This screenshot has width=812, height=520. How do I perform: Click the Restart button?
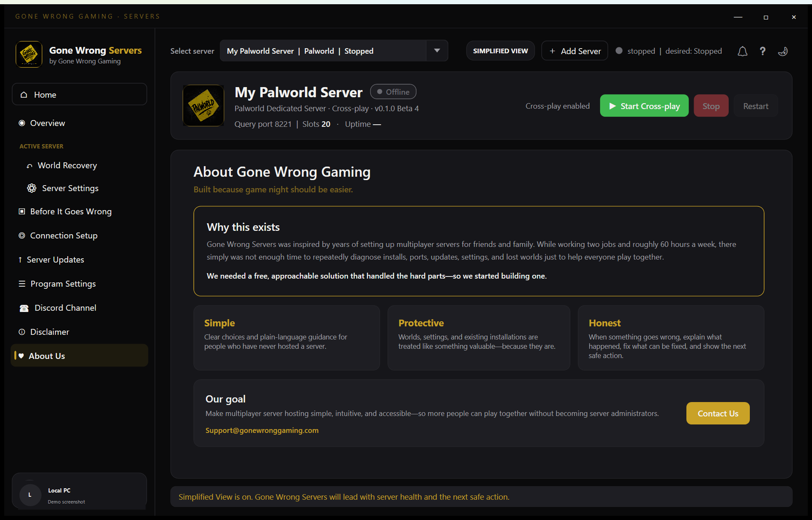tap(756, 106)
